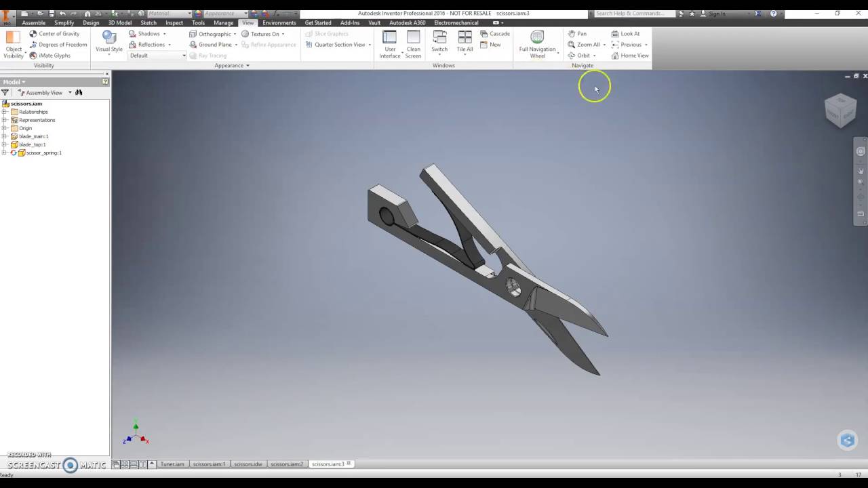Open the Reflections dropdown arrow

[169, 45]
